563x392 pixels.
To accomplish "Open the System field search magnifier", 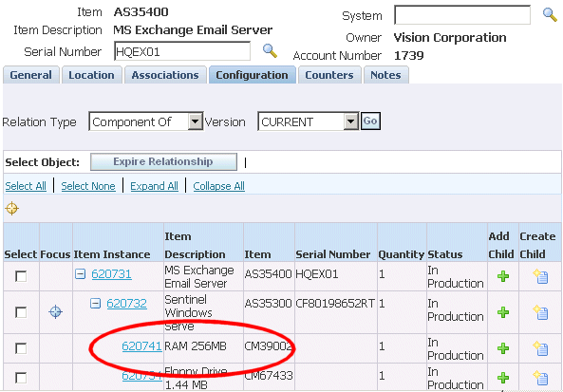I will 550,15.
